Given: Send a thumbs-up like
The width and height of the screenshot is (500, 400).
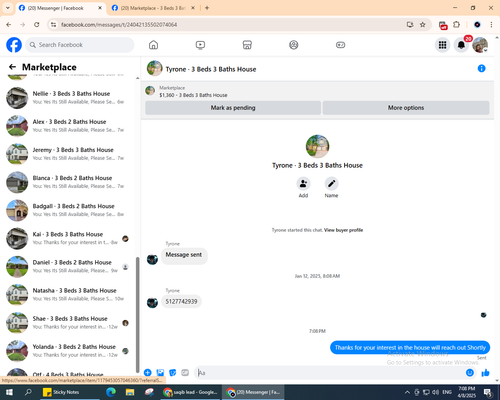Looking at the screenshot, I should (x=485, y=373).
